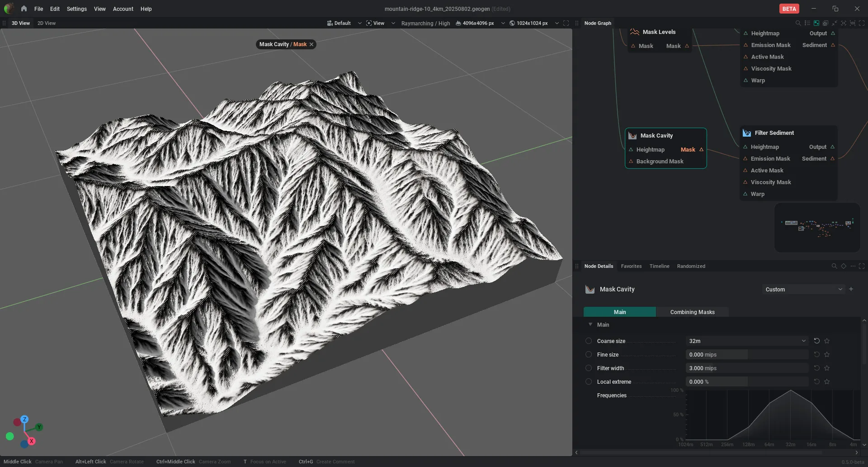This screenshot has height=467, width=868.
Task: Maximize the 3D View panel
Action: click(x=566, y=23)
